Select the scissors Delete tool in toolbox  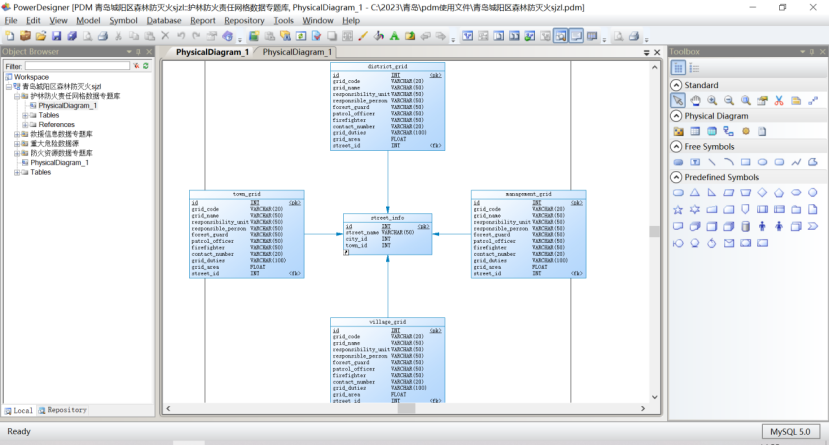pyautogui.click(x=779, y=100)
